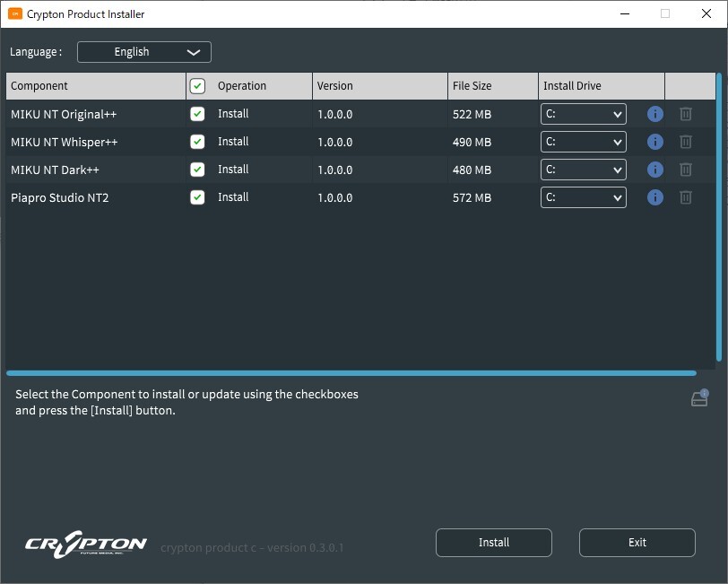Show info for MIKU NT Dark++

coord(654,170)
